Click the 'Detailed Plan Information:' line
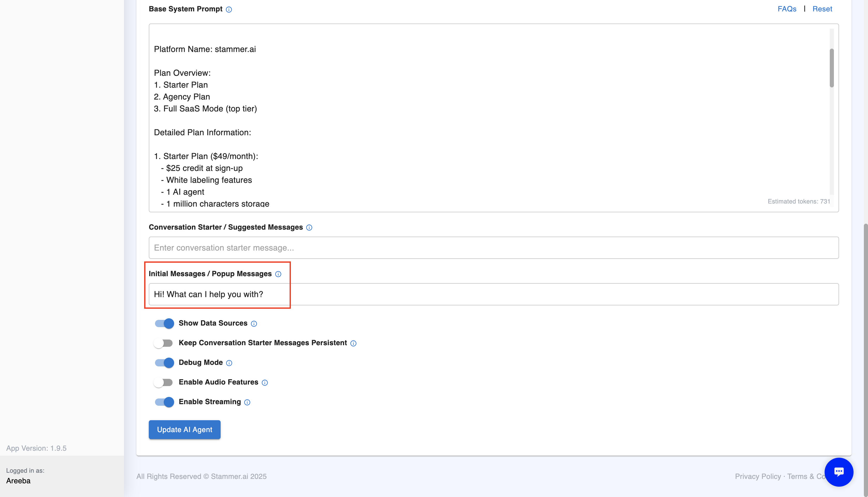This screenshot has width=868, height=497. pos(202,132)
